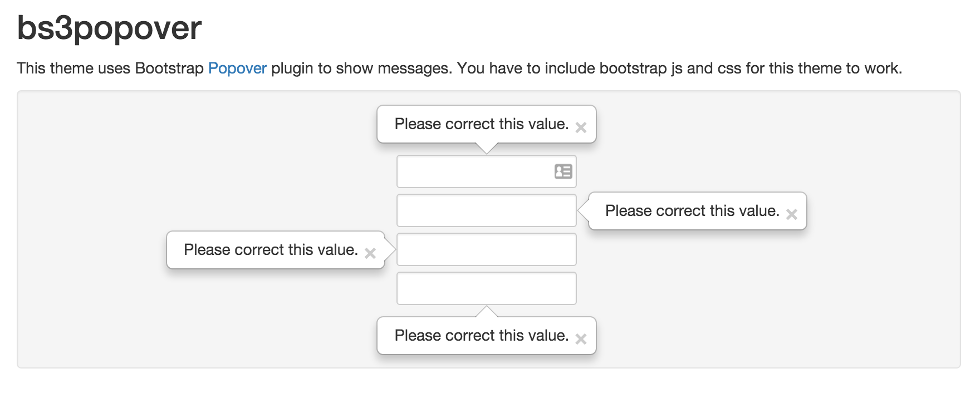980x393 pixels.
Task: Open the Popover plugin link
Action: tap(237, 68)
